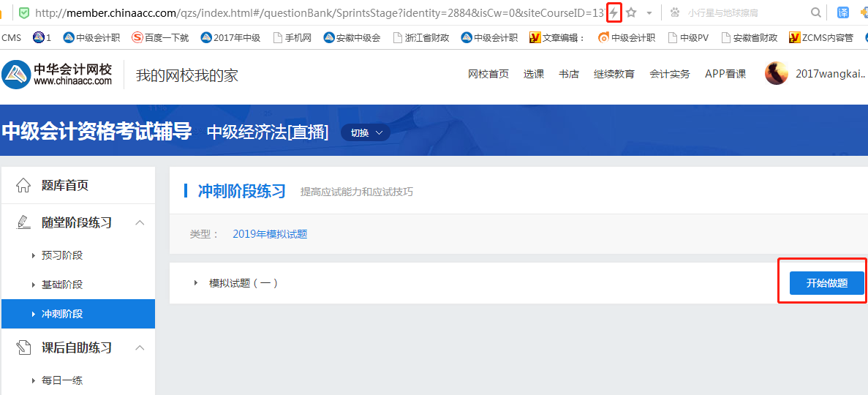Open the 切换 course switch dropdown
868x395 pixels.
tap(365, 132)
